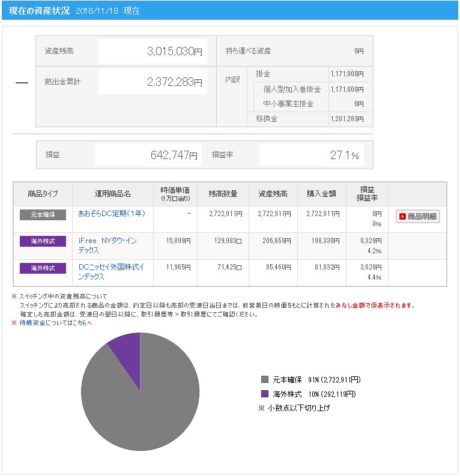
Task: Select the 拠出金累計 value 2,372,283円
Action: tap(175, 82)
